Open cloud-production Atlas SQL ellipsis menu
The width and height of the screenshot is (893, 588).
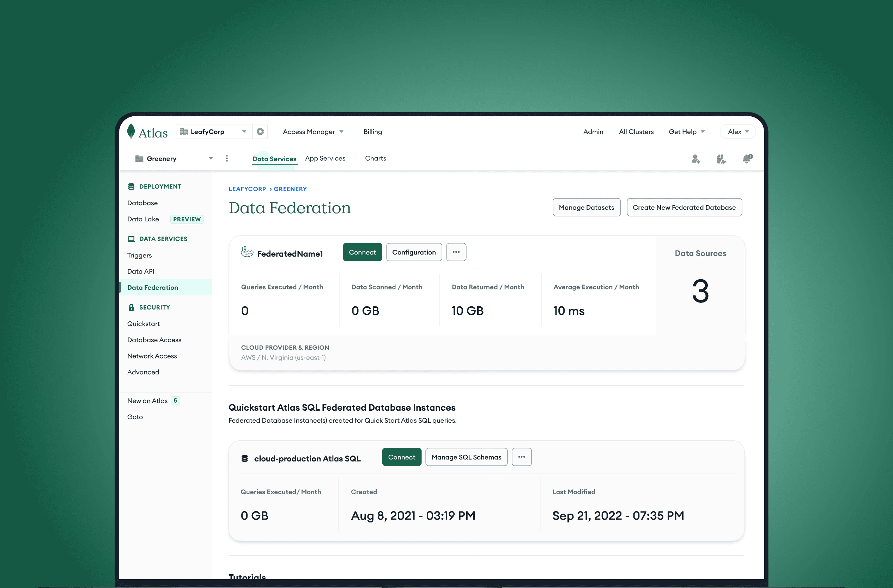pyautogui.click(x=521, y=457)
